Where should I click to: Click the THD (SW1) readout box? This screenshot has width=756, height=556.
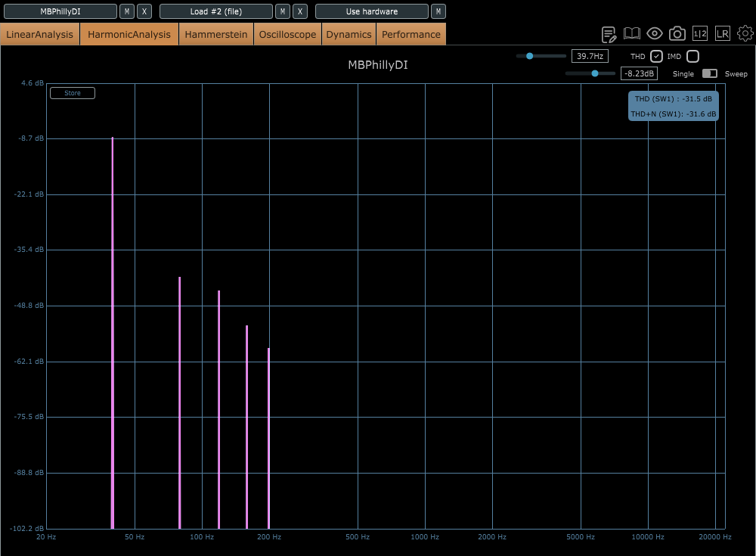tap(673, 99)
